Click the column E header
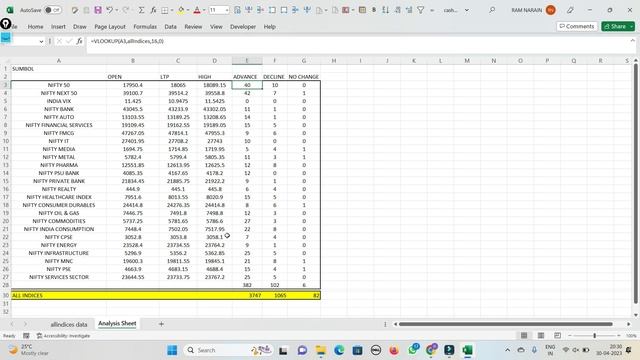Screen dimensions: 640x360 point(247,60)
